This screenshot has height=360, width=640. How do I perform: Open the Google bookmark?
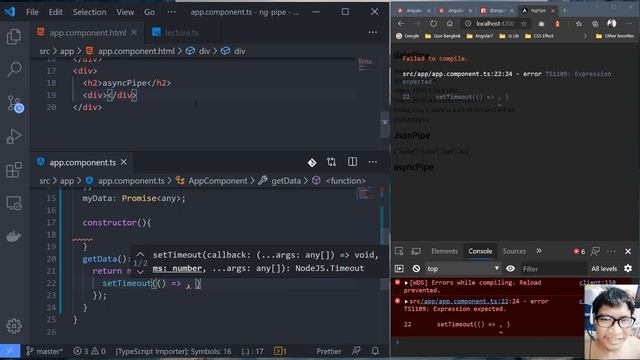pos(407,36)
